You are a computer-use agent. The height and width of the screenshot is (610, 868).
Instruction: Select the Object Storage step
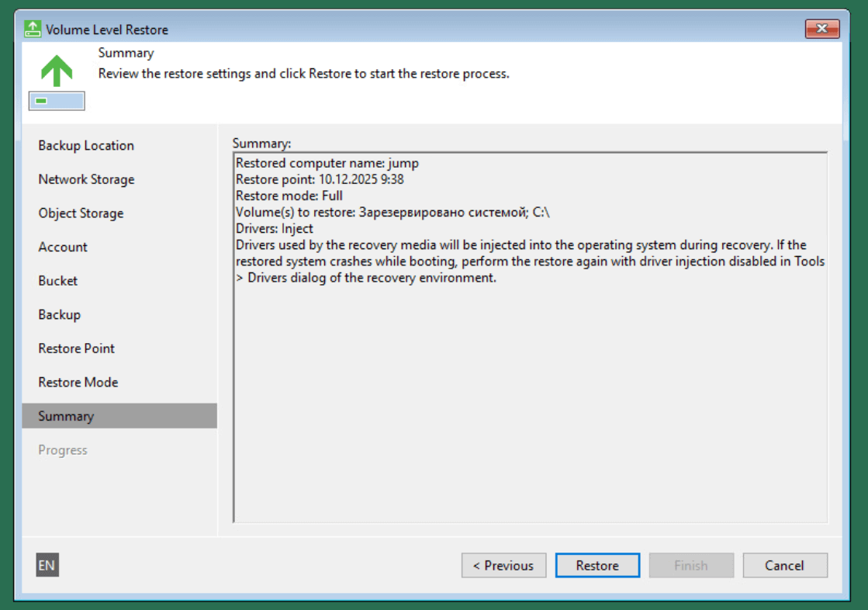[81, 213]
